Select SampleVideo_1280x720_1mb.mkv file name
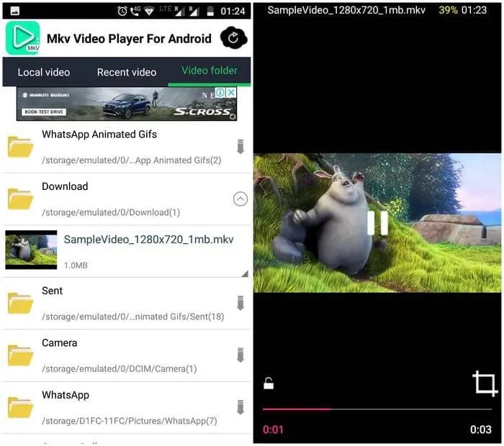The height and width of the screenshot is (446, 504). point(148,240)
